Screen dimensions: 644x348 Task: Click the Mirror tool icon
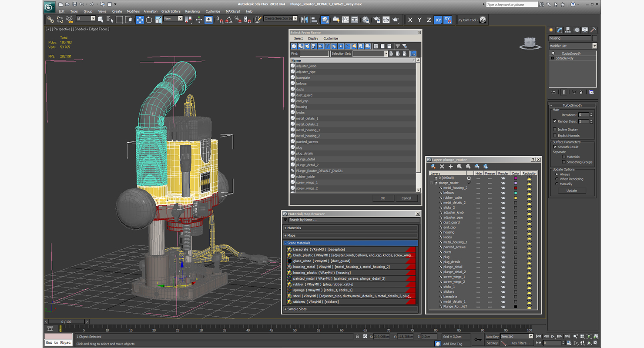point(304,20)
